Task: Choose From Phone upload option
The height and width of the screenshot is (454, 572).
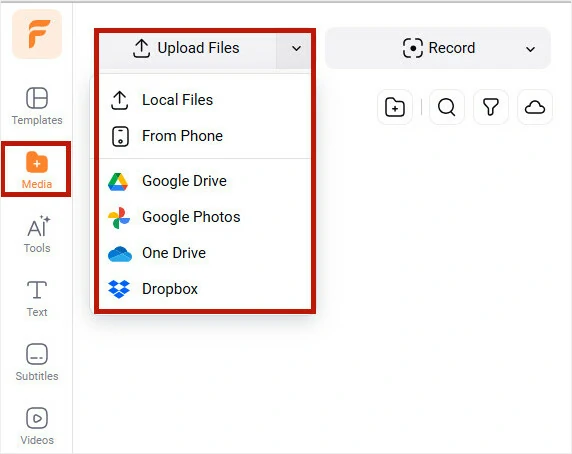Action: click(x=205, y=136)
